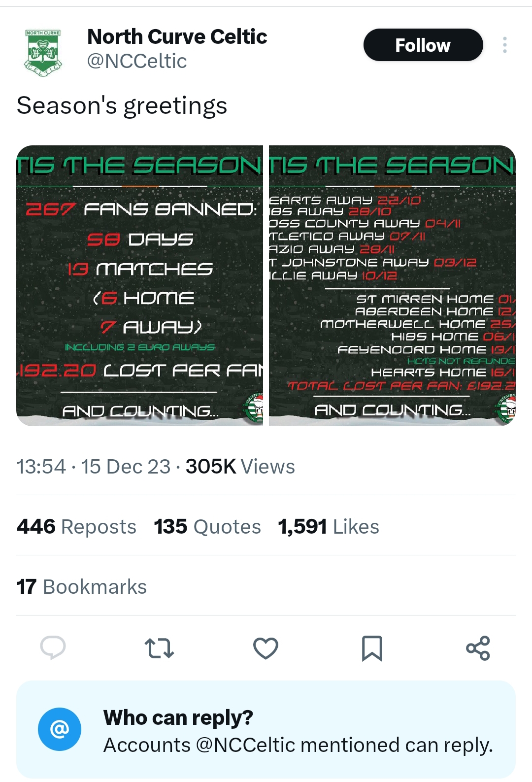
Task: Open the three-dot more options menu
Action: coord(504,45)
